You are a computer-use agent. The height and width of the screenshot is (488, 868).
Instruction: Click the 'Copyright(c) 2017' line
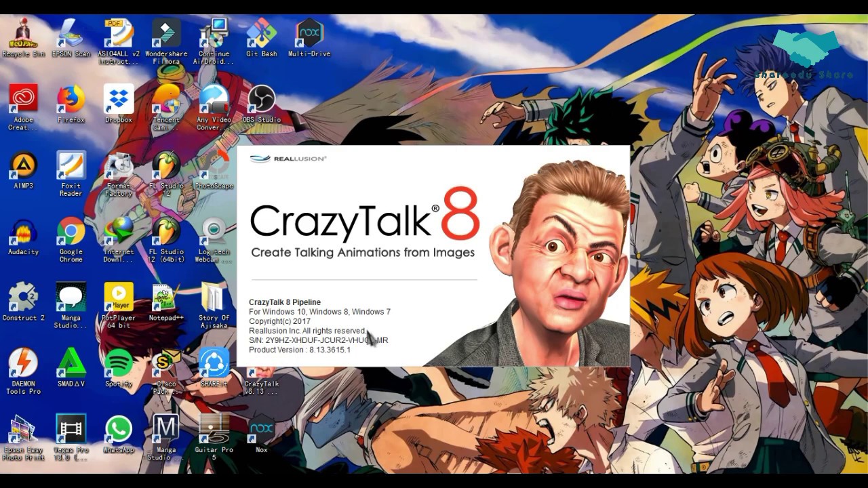tap(279, 321)
